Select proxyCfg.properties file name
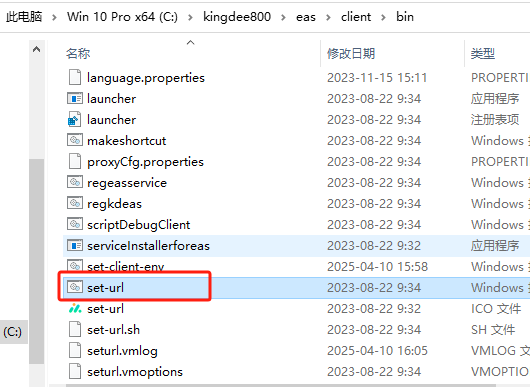 tap(145, 162)
